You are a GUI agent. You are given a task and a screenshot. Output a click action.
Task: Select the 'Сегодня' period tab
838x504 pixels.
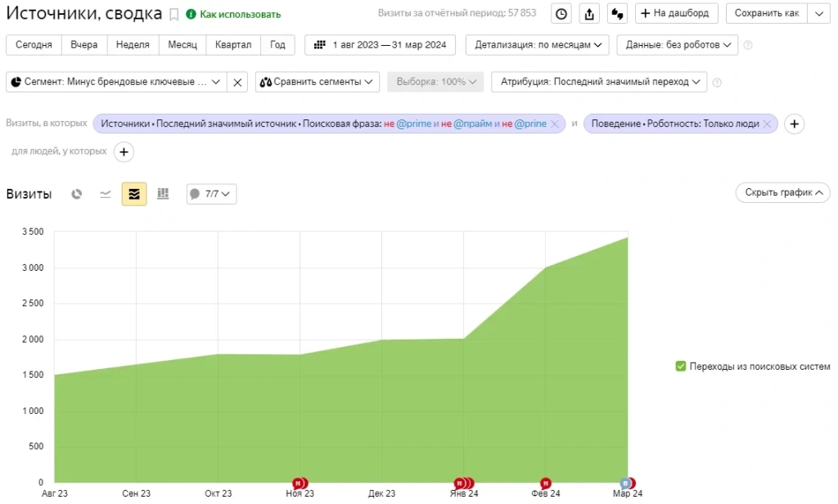[34, 45]
